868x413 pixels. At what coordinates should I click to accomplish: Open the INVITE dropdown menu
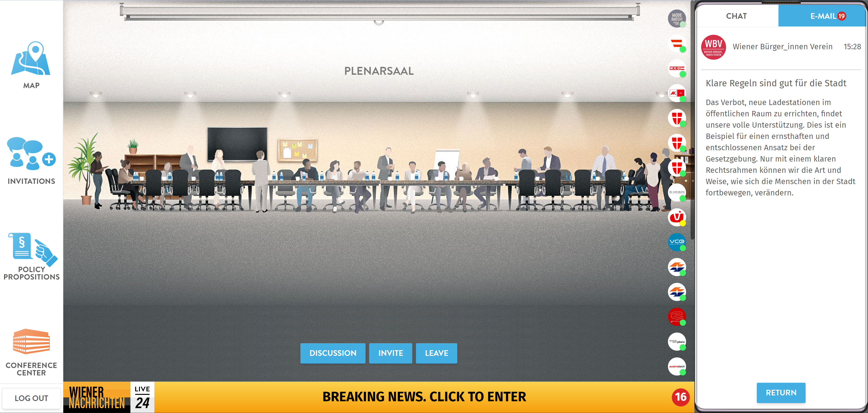coord(390,353)
